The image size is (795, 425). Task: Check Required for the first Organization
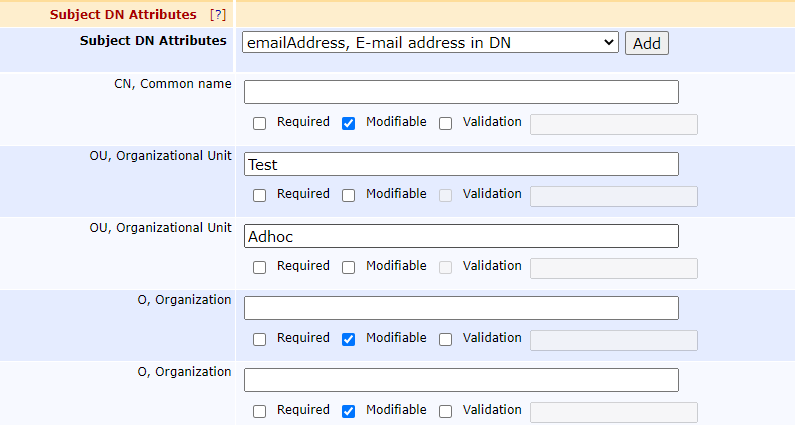[260, 340]
